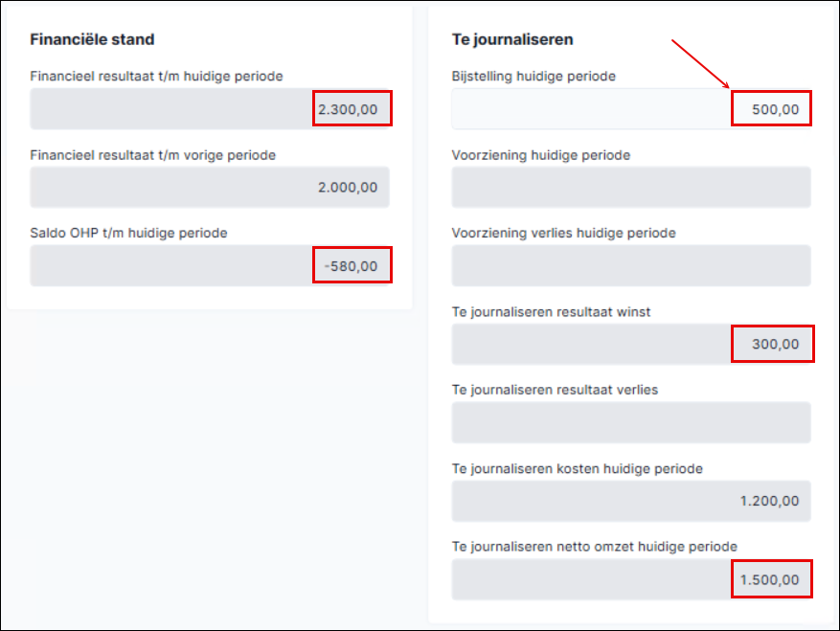The height and width of the screenshot is (631, 840).
Task: Click the Te journaliseren resultaat verlies field
Action: click(631, 422)
